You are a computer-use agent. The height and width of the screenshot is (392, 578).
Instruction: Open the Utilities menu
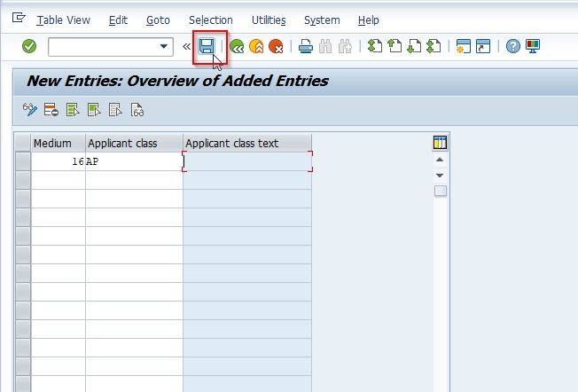click(269, 20)
